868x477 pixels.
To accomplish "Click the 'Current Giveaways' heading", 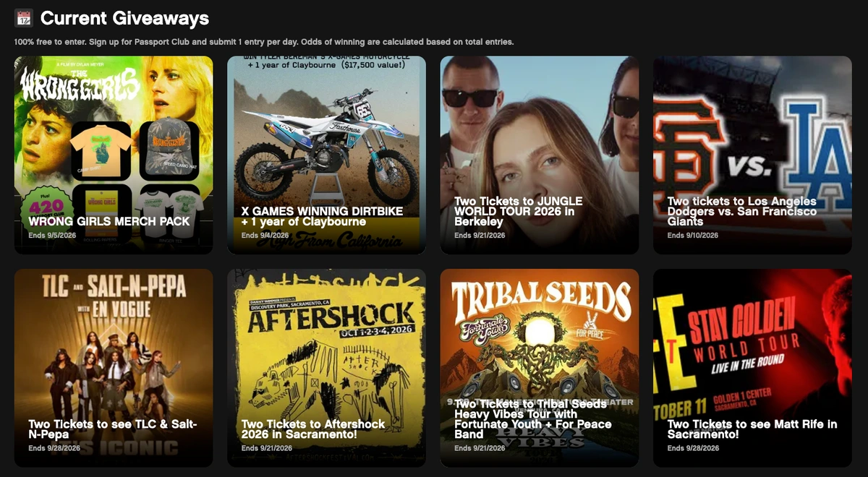I will coord(124,18).
